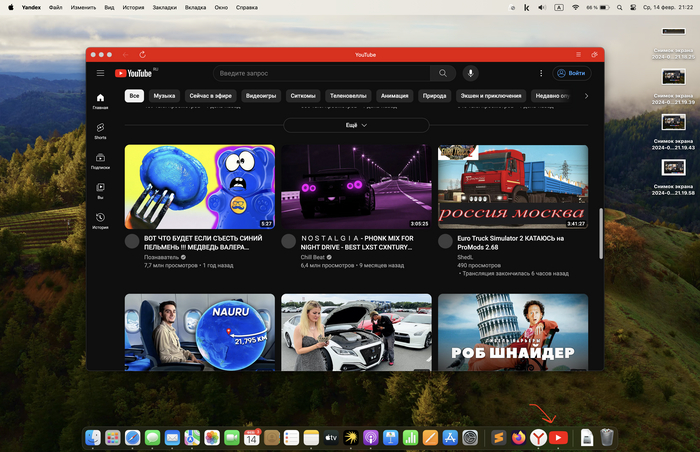Open Подписки in the sidebar
The width and height of the screenshot is (700, 452).
pos(100,161)
